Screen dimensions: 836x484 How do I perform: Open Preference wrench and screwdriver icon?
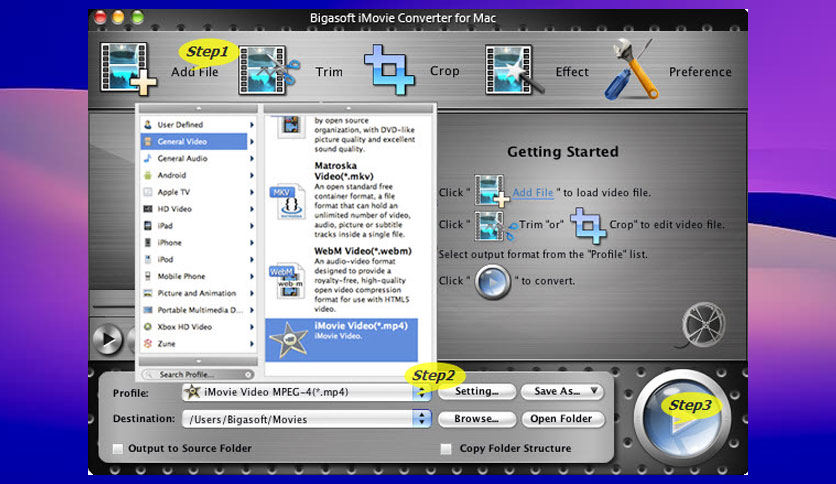click(630, 69)
